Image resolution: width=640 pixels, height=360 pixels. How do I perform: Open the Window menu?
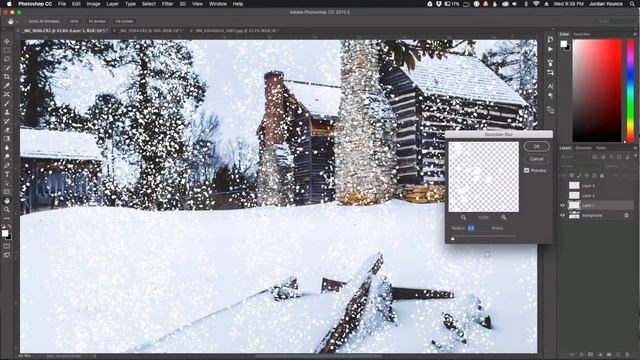[218, 4]
